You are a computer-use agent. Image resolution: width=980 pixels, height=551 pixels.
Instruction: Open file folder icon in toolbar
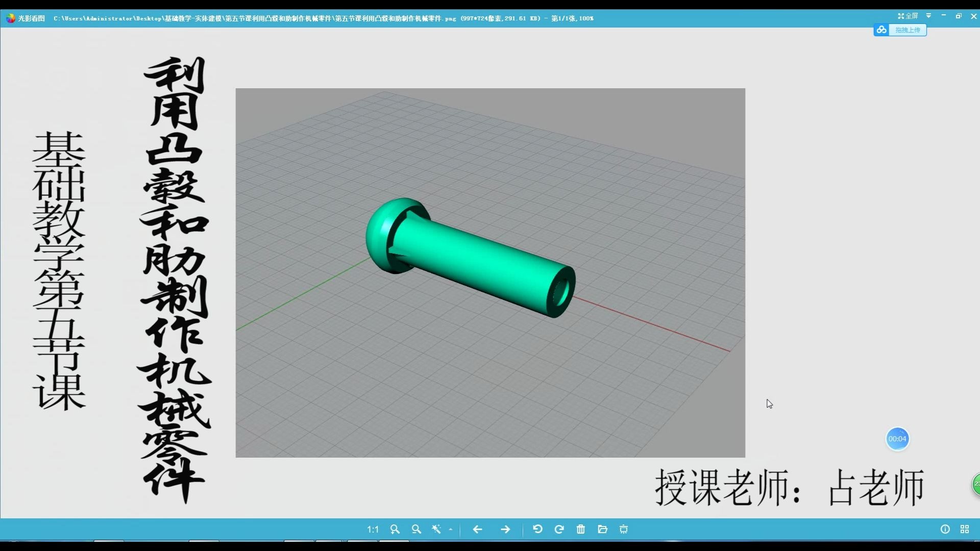602,530
